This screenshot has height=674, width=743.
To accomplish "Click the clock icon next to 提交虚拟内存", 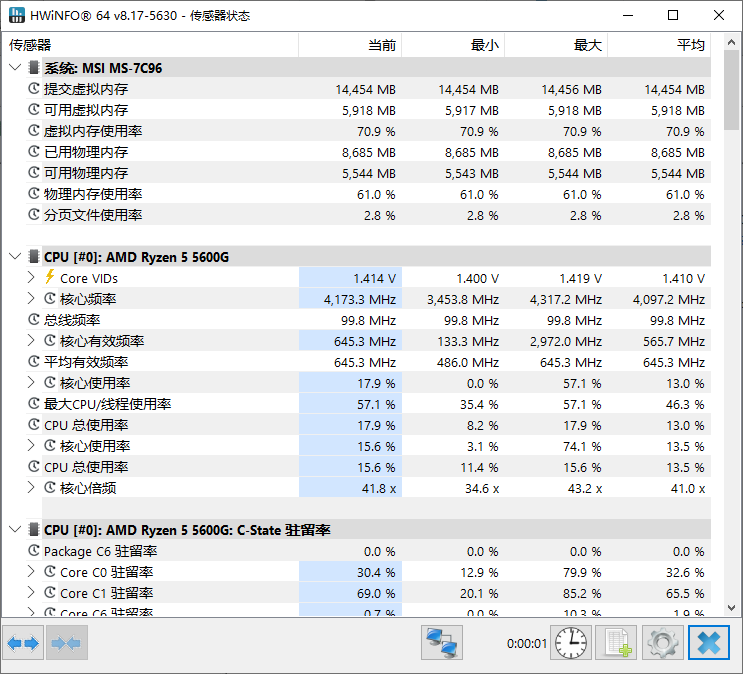I will (x=34, y=89).
